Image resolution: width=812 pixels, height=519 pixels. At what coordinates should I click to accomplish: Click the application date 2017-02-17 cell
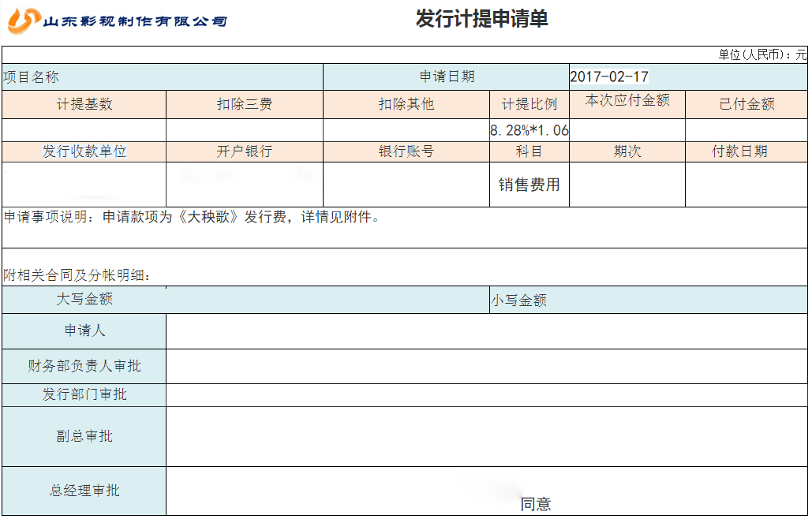pos(608,77)
